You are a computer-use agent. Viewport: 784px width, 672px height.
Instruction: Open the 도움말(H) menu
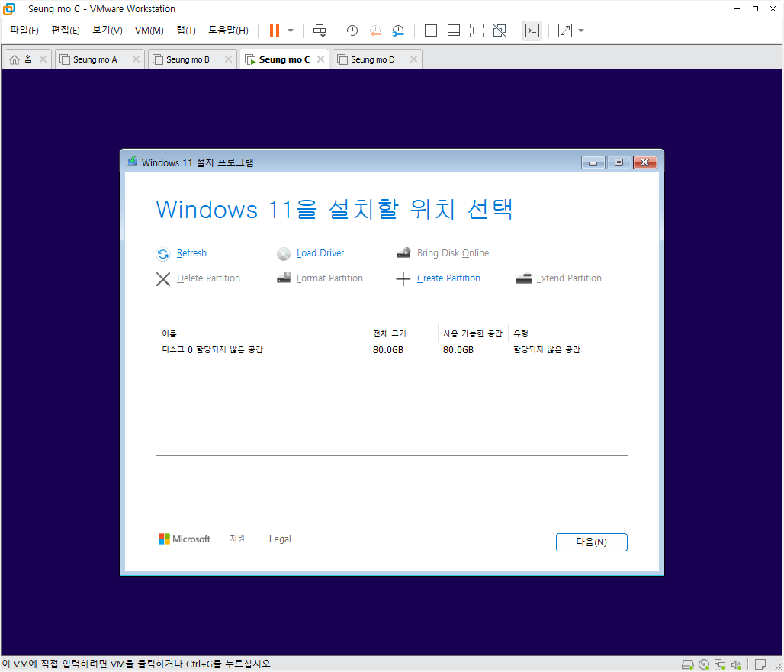point(228,30)
